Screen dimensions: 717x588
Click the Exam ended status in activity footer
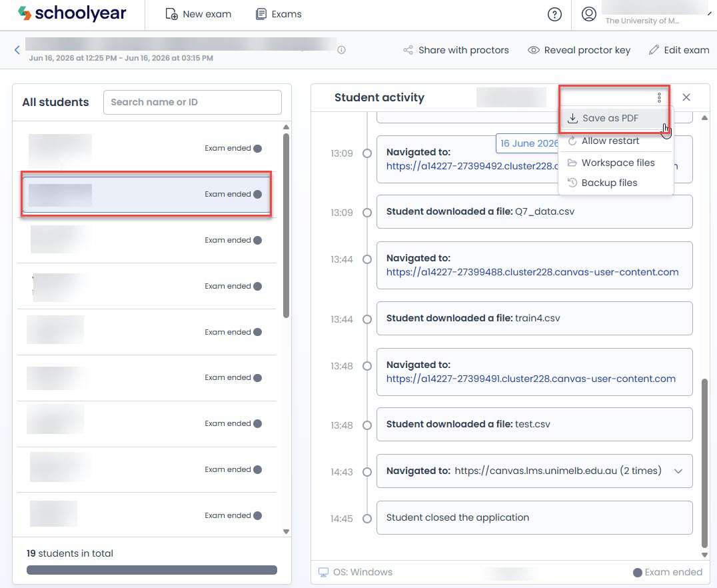pos(668,573)
